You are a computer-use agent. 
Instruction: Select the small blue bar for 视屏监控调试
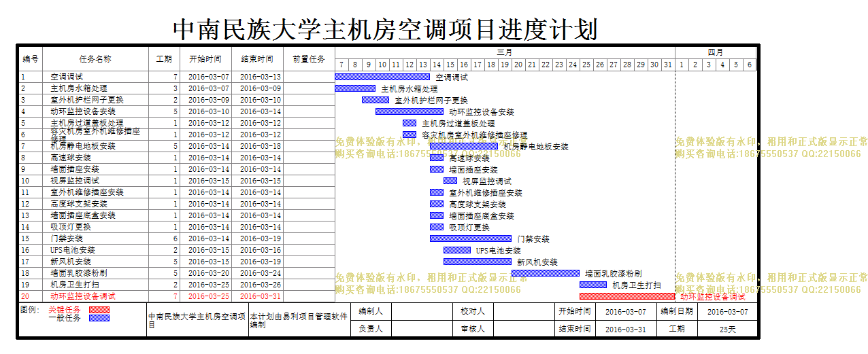(x=450, y=181)
